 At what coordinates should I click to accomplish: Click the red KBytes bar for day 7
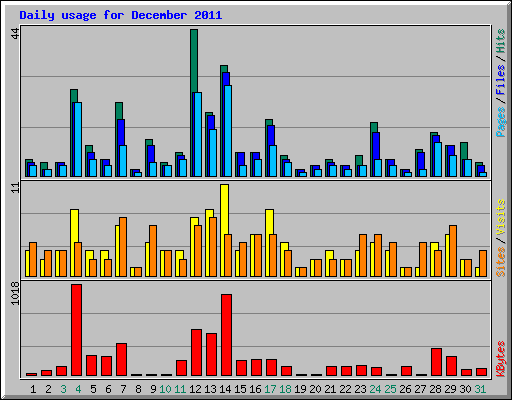pyautogui.click(x=121, y=359)
